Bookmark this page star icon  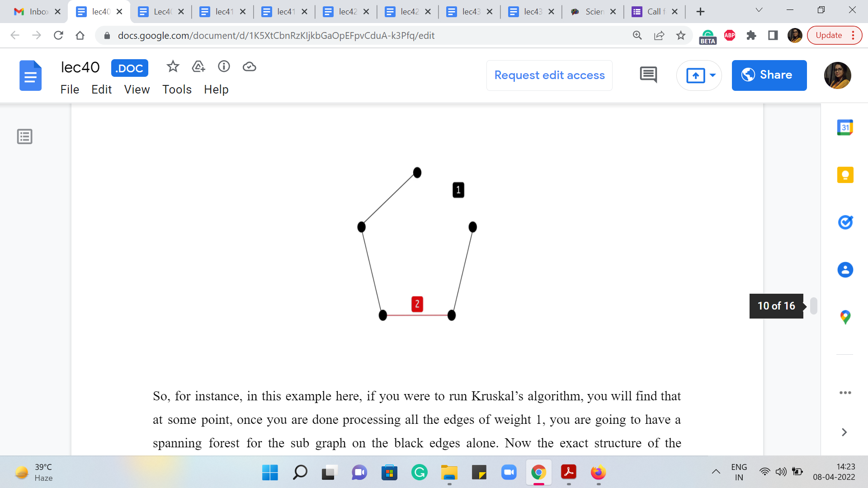tap(681, 35)
